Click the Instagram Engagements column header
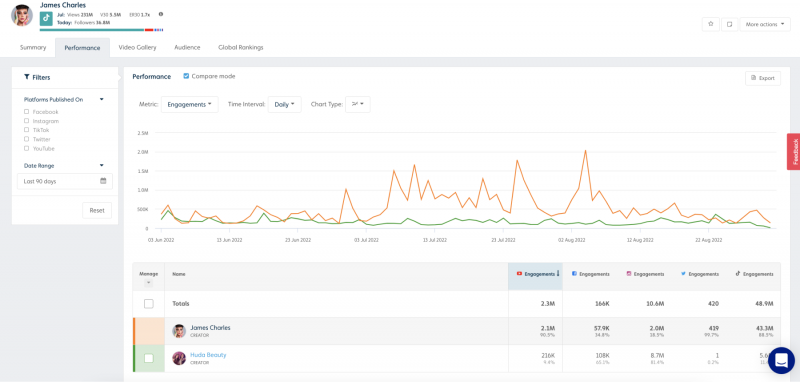The image size is (800, 382). (x=644, y=274)
